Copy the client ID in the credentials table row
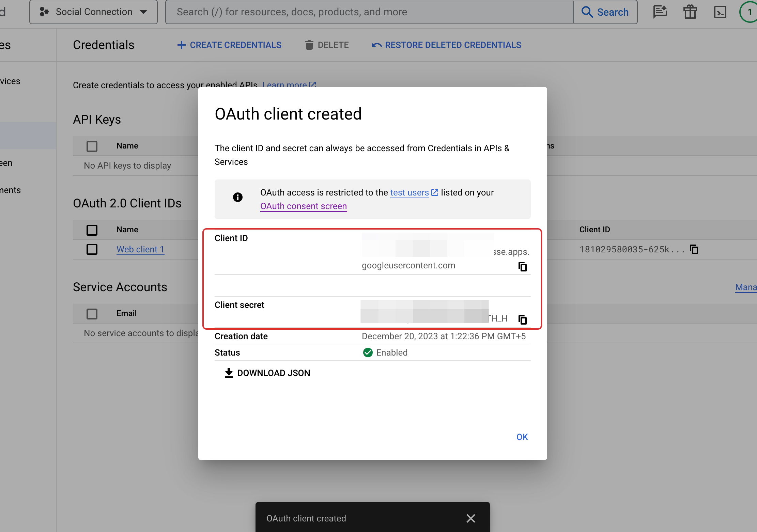 [694, 249]
